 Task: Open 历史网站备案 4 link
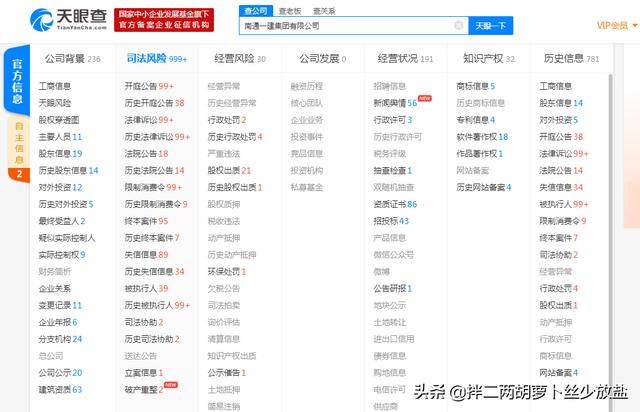[484, 187]
